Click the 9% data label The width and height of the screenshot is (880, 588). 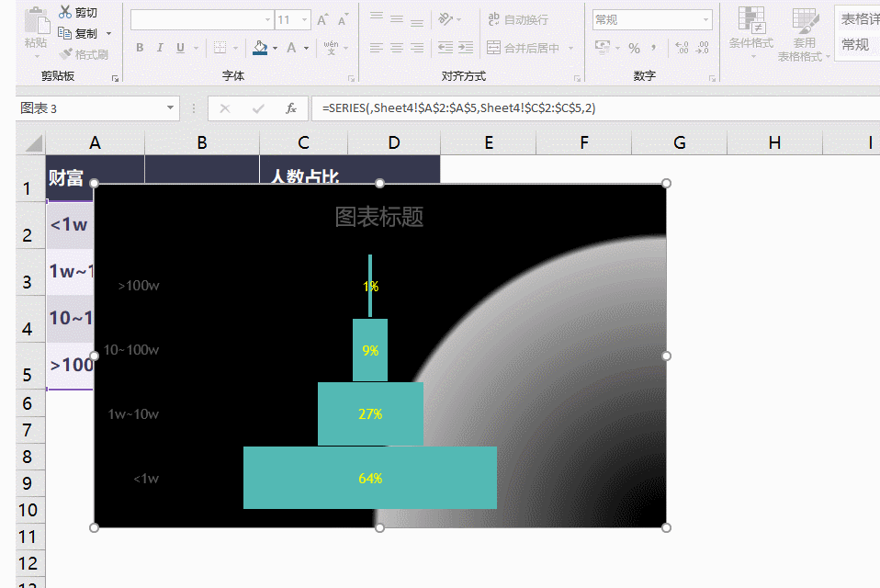point(370,351)
